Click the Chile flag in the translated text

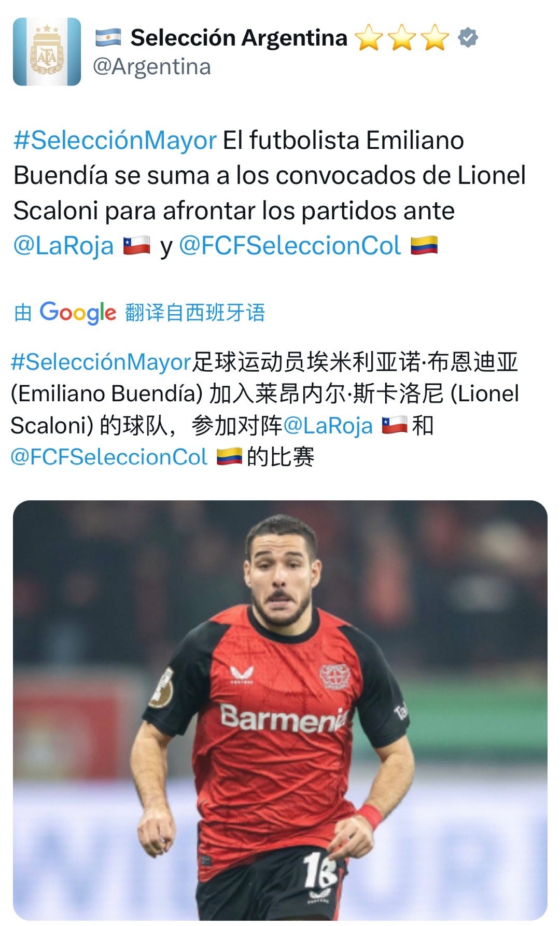(395, 426)
